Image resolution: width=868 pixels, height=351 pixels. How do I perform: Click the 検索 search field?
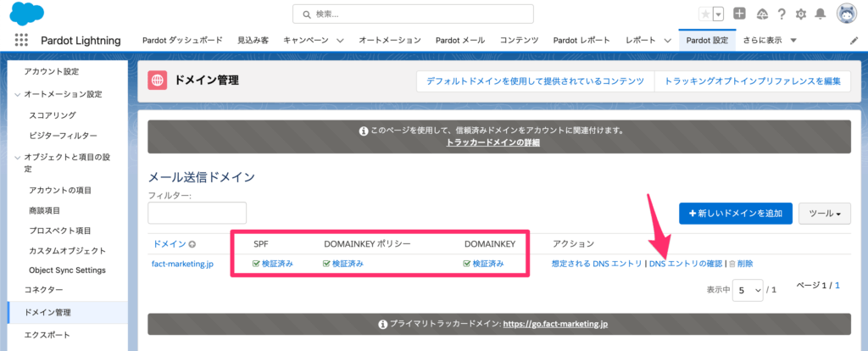coord(413,14)
